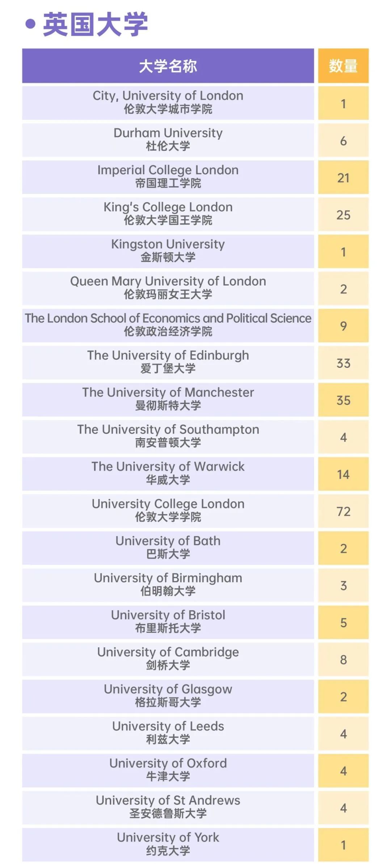Click the 英国大学 section title
The image size is (391, 868).
[95, 24]
